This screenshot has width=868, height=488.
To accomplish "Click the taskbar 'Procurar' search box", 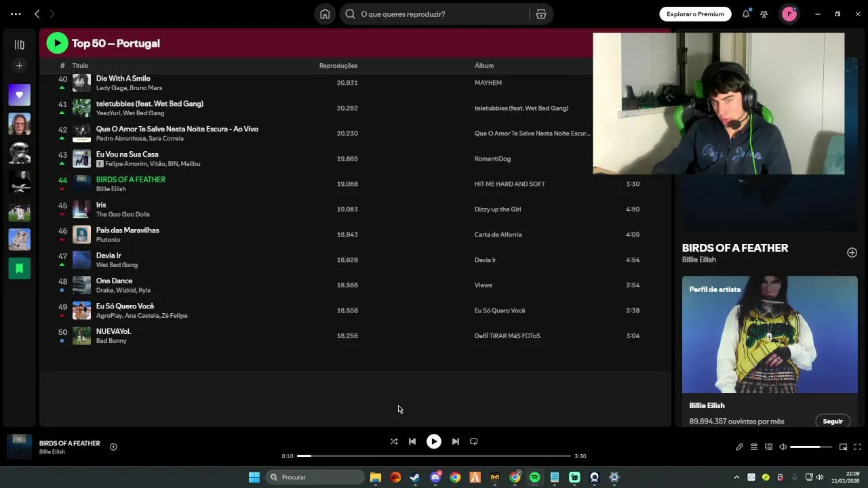I will coord(315,477).
